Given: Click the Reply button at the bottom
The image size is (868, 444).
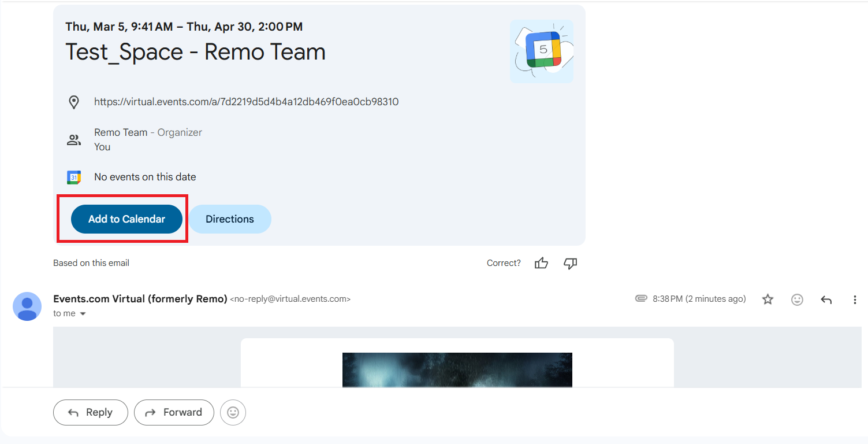Looking at the screenshot, I should pos(90,412).
